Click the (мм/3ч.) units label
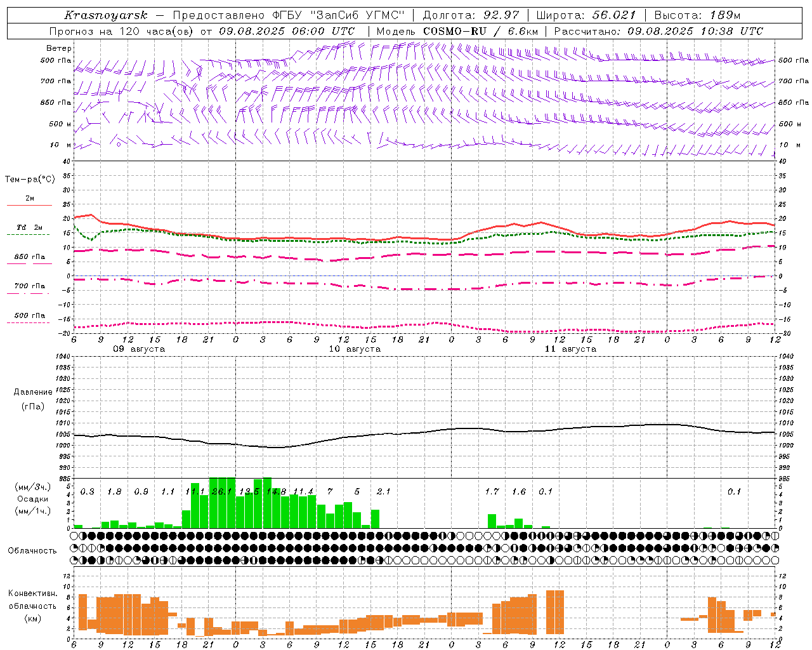 pyautogui.click(x=32, y=487)
